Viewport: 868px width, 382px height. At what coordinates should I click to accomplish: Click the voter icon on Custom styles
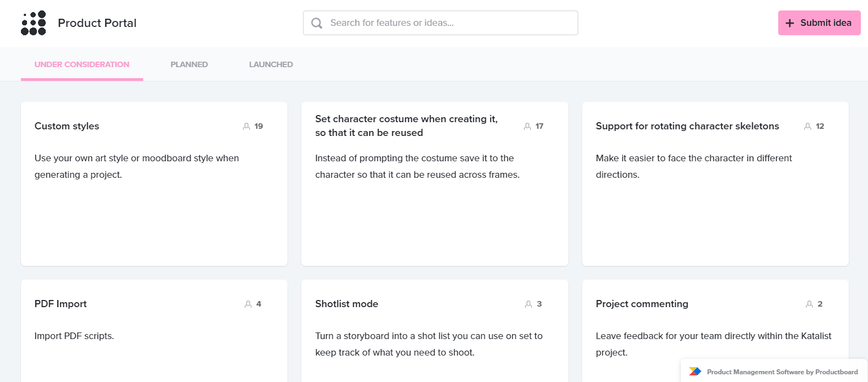[246, 127]
